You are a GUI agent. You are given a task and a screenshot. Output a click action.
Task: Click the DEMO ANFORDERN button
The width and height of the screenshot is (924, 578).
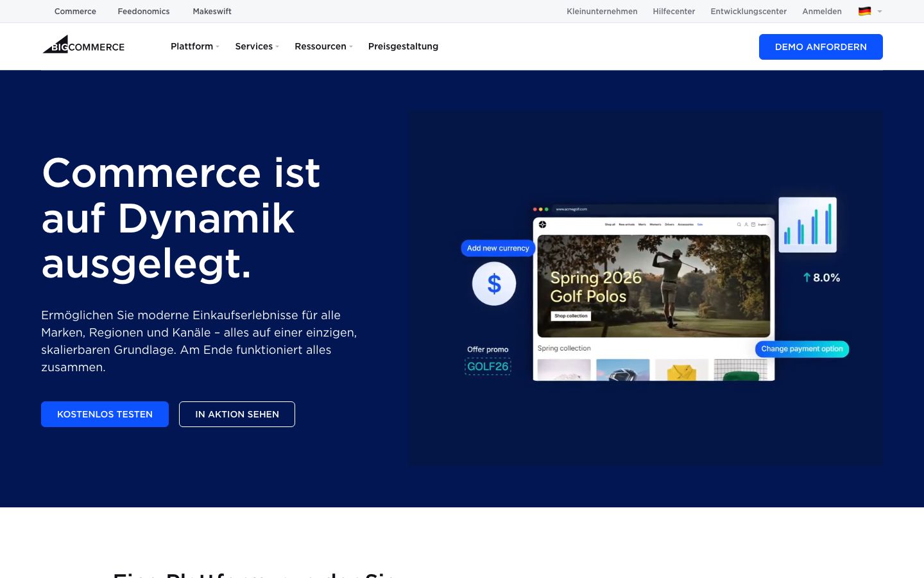pyautogui.click(x=821, y=47)
